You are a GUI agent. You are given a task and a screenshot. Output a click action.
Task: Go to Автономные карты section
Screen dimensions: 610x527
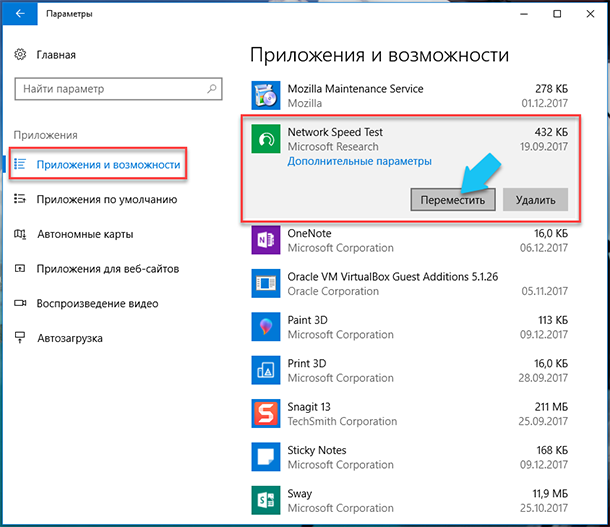pyautogui.click(x=85, y=234)
